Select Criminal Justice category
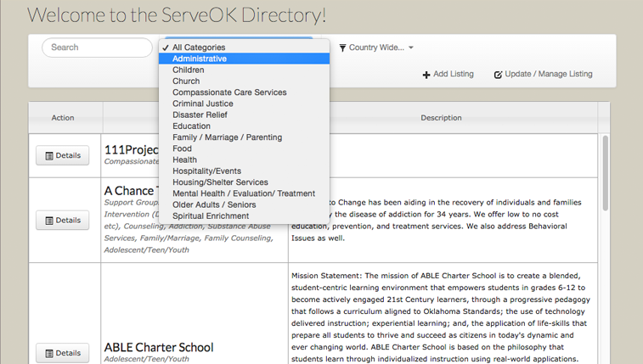The image size is (643, 364). click(x=244, y=104)
